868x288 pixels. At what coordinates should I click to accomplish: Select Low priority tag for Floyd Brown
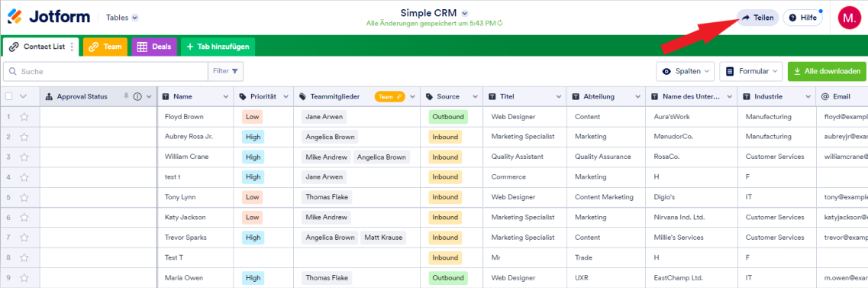pos(252,117)
